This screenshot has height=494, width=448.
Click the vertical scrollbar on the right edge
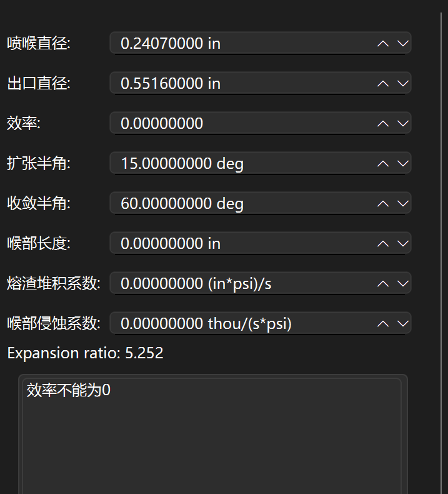point(441,253)
